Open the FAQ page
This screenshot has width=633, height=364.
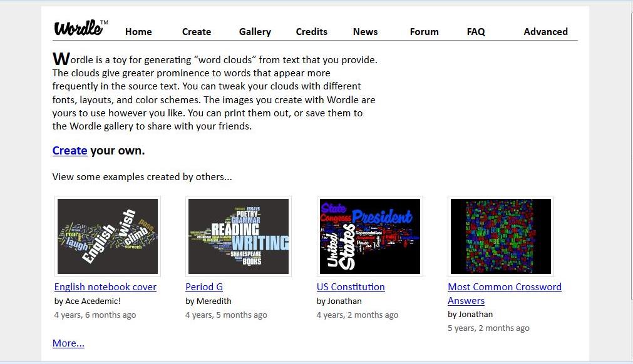point(476,32)
